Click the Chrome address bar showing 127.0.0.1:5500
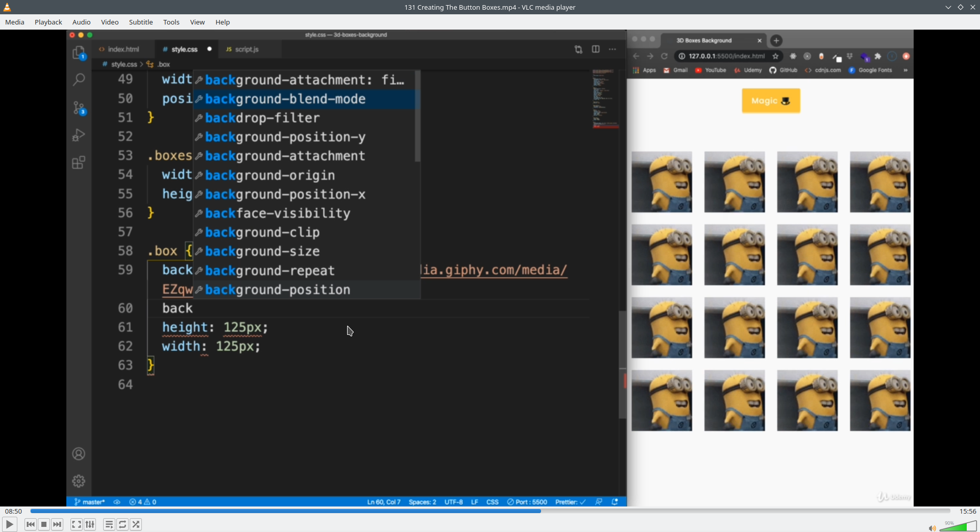980x532 pixels. click(x=727, y=56)
